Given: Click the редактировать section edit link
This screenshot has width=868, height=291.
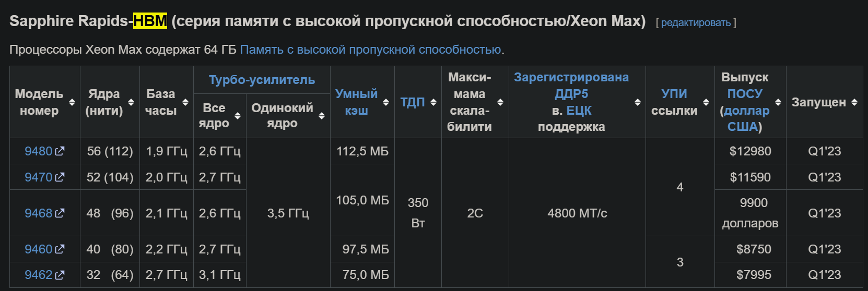Looking at the screenshot, I should 696,22.
